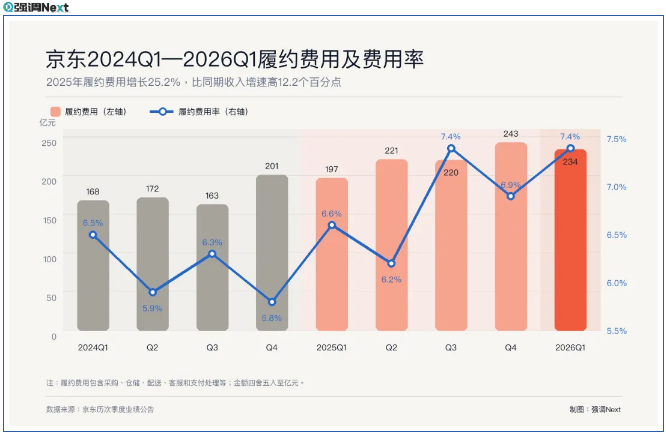Click the Q4 label under the 243 bar

point(511,348)
